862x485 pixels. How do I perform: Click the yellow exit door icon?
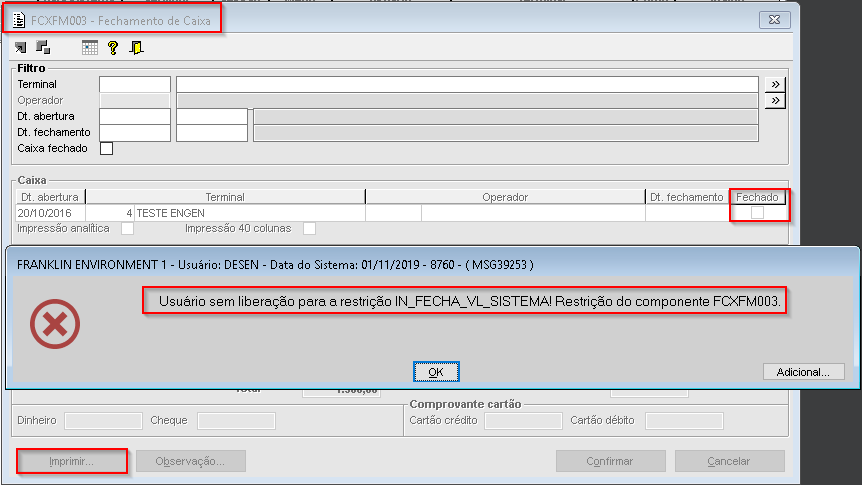tap(136, 48)
